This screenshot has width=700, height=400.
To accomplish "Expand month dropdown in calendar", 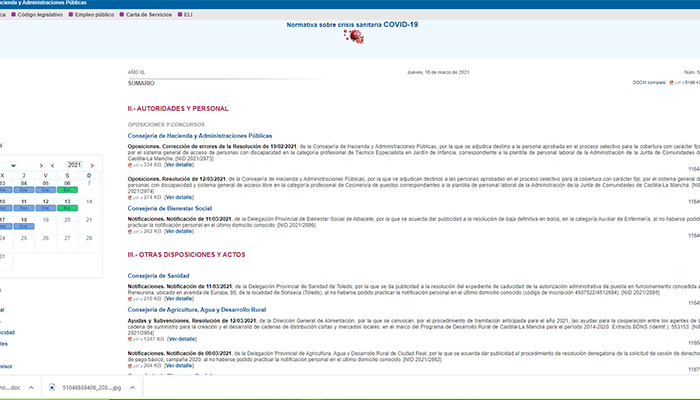I will pyautogui.click(x=12, y=165).
